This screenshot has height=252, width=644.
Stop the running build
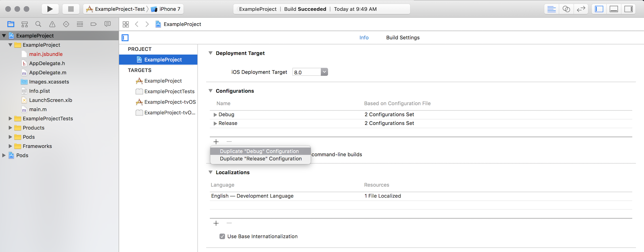pyautogui.click(x=71, y=9)
